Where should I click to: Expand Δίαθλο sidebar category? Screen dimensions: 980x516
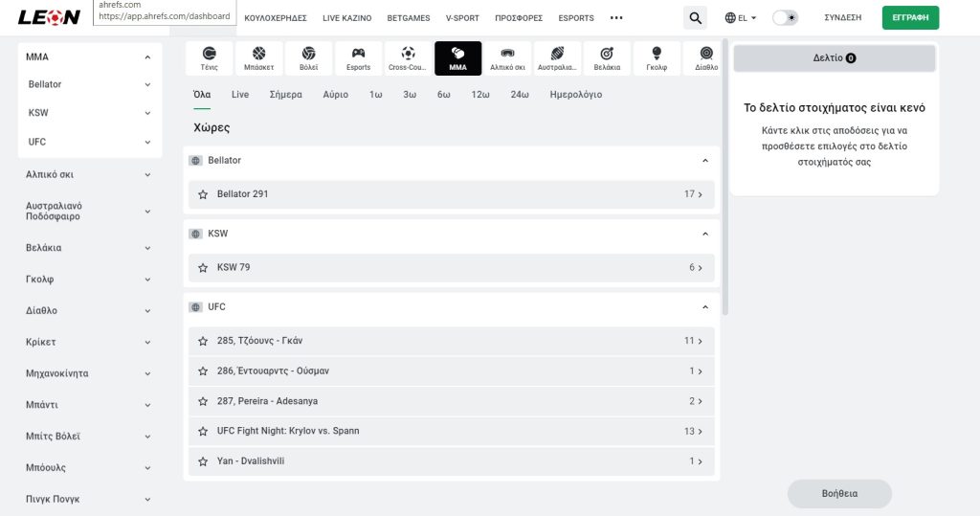tap(147, 310)
